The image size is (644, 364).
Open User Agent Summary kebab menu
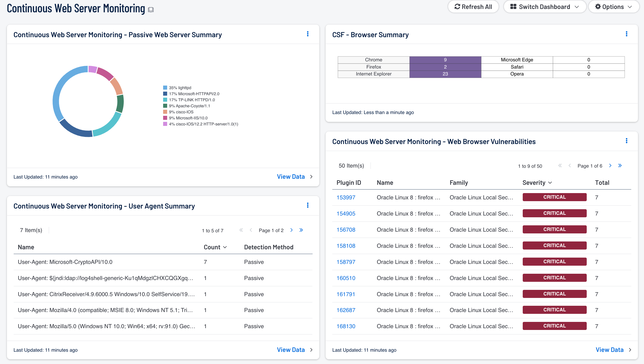[307, 206]
